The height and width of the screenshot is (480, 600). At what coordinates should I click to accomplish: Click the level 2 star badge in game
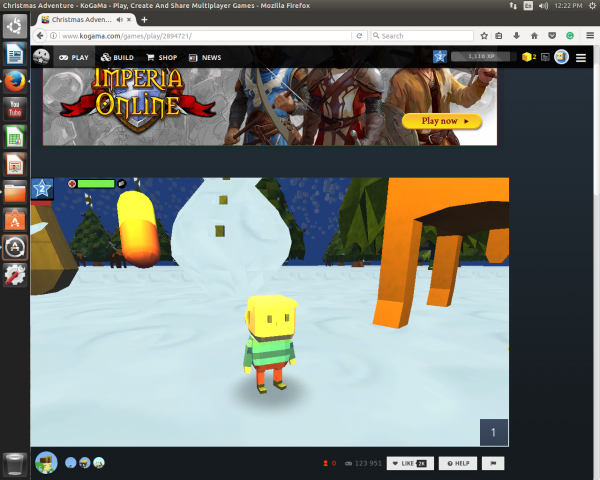(42, 188)
